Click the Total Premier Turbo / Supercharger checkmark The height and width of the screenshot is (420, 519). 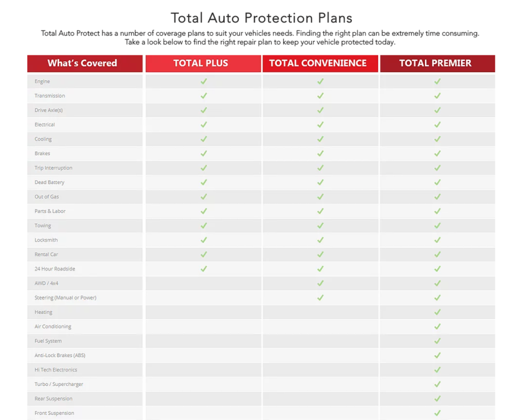437,384
